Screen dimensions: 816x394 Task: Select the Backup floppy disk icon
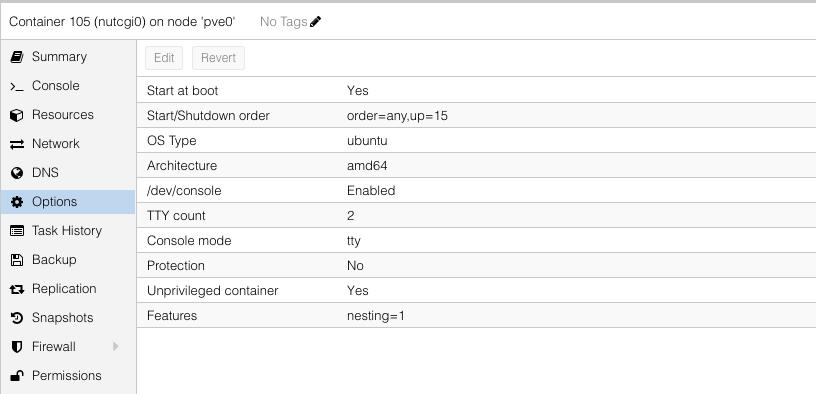[x=17, y=260]
